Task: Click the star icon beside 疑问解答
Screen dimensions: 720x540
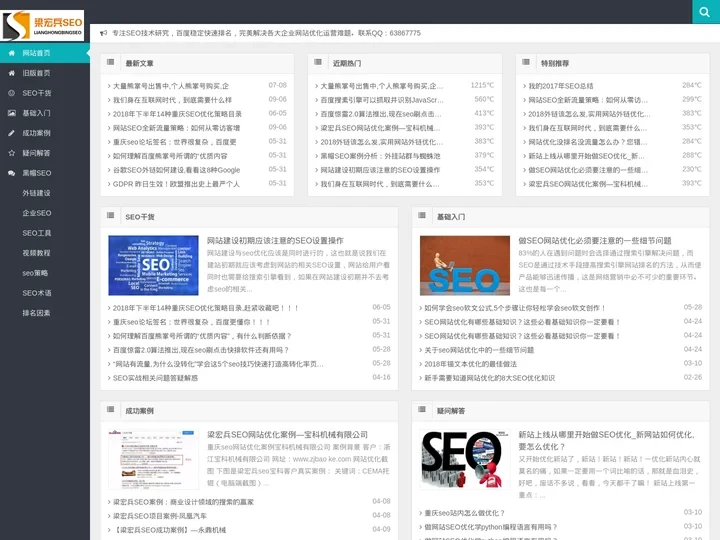Action: pos(12,153)
